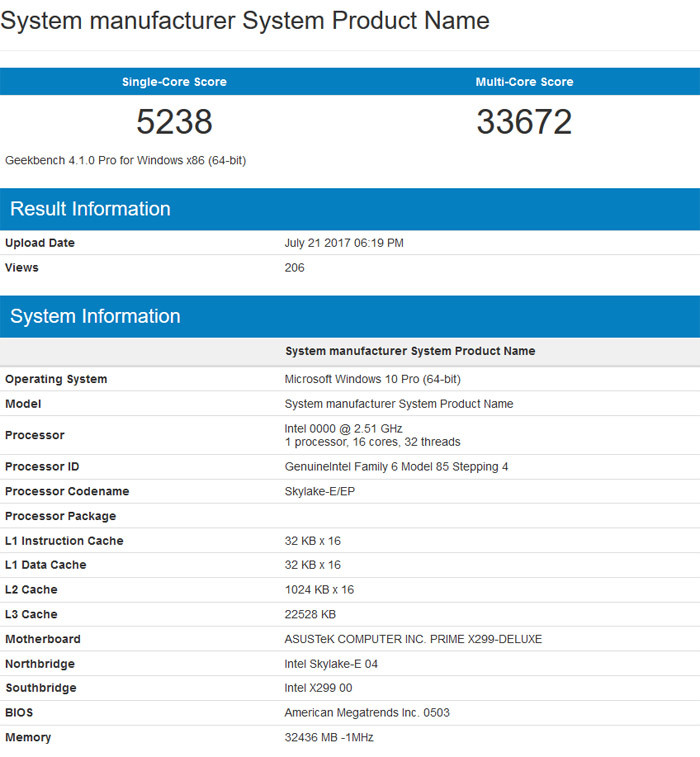The image size is (700, 757).
Task: Click the Motherboard label
Action: [x=42, y=639]
